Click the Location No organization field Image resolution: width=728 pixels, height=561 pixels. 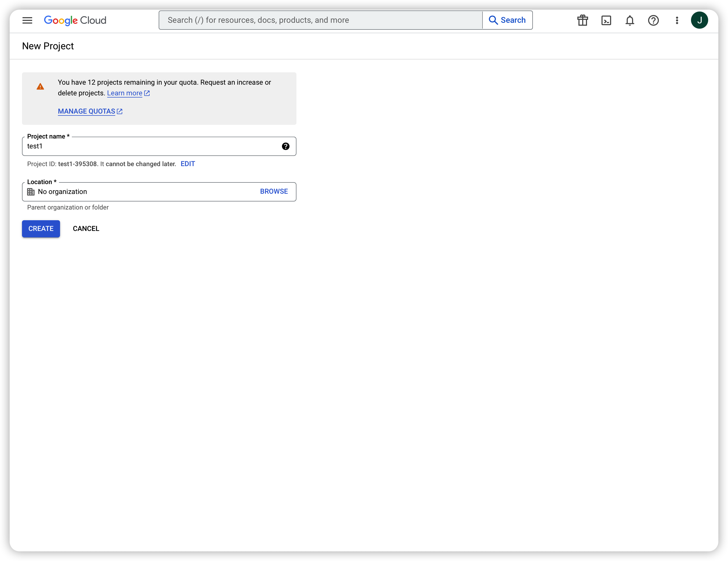point(159,192)
